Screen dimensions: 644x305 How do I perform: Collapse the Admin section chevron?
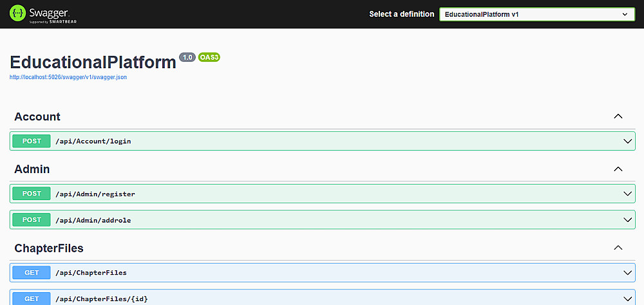click(618, 169)
